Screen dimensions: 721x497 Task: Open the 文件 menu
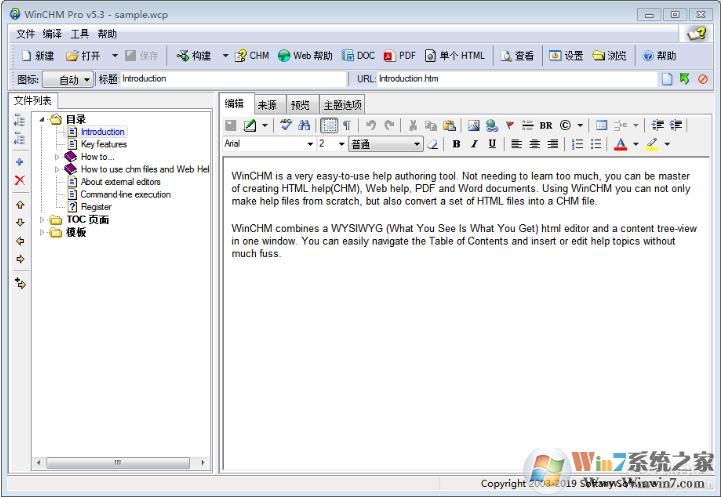pos(25,34)
